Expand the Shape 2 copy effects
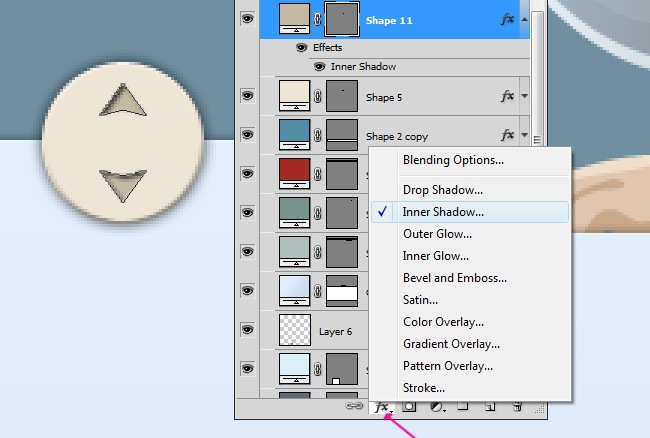 point(525,135)
